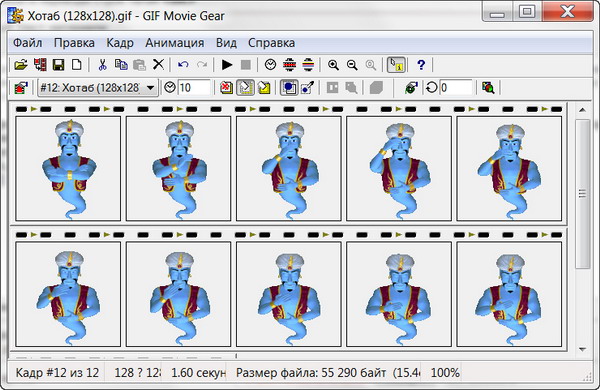600x390 pixels.
Task: Open a file with the folder icon
Action: pos(21,65)
